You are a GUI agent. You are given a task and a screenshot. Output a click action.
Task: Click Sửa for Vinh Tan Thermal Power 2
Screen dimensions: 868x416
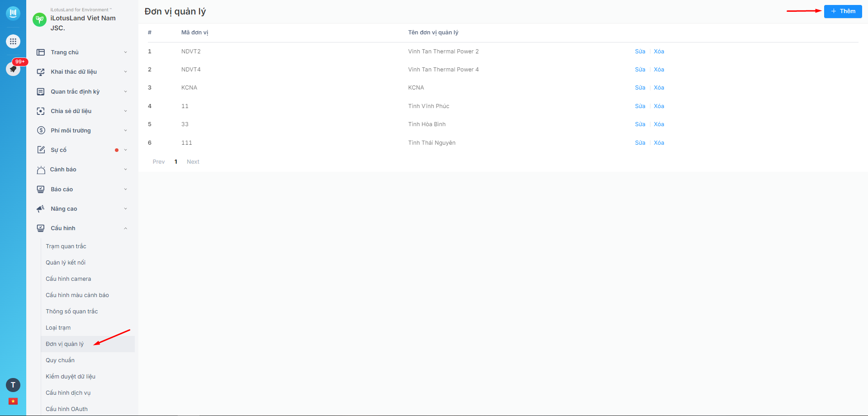(640, 52)
